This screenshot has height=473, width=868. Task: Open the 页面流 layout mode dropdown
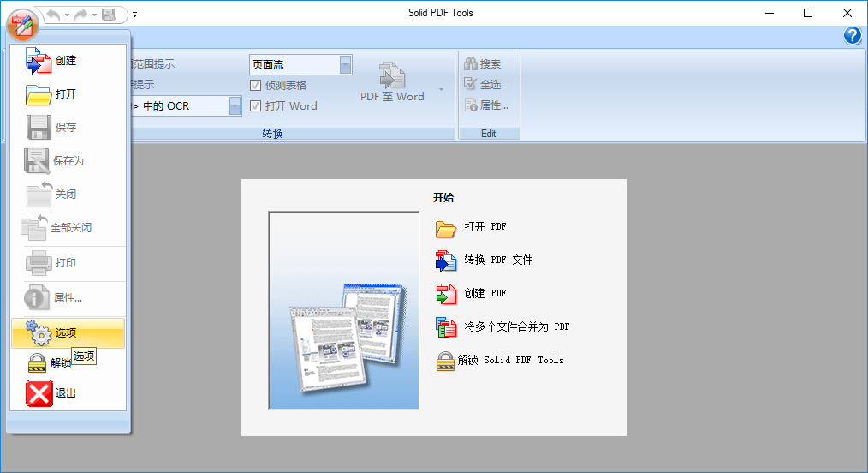[x=345, y=65]
